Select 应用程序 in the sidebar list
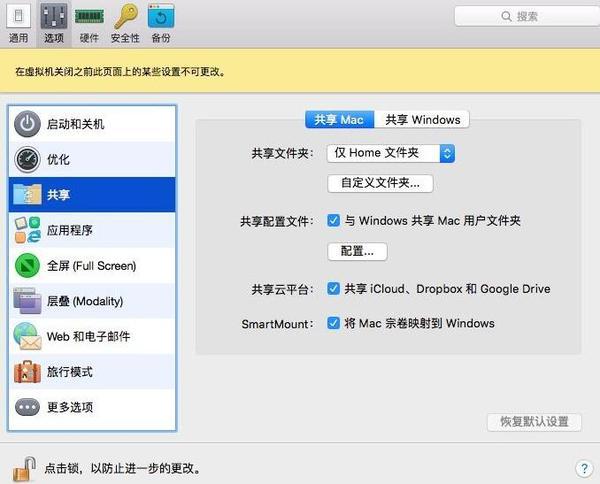Viewport: 600px width, 484px height. [92, 230]
